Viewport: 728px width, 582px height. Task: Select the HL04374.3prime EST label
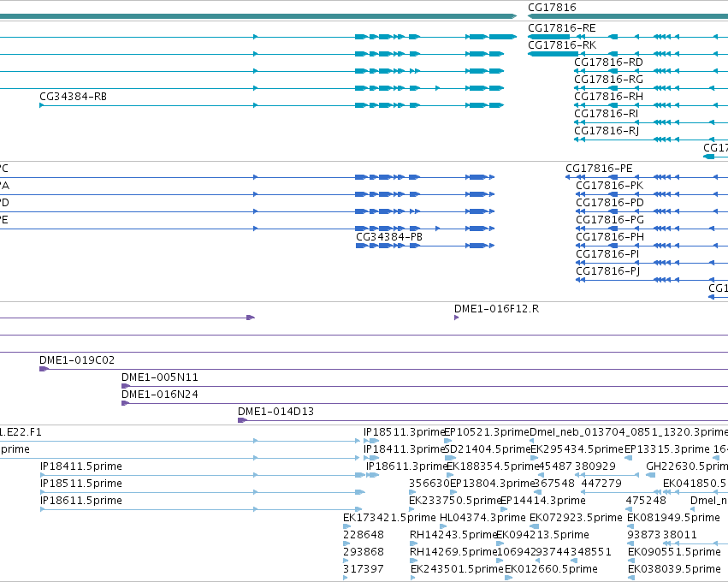(x=482, y=518)
